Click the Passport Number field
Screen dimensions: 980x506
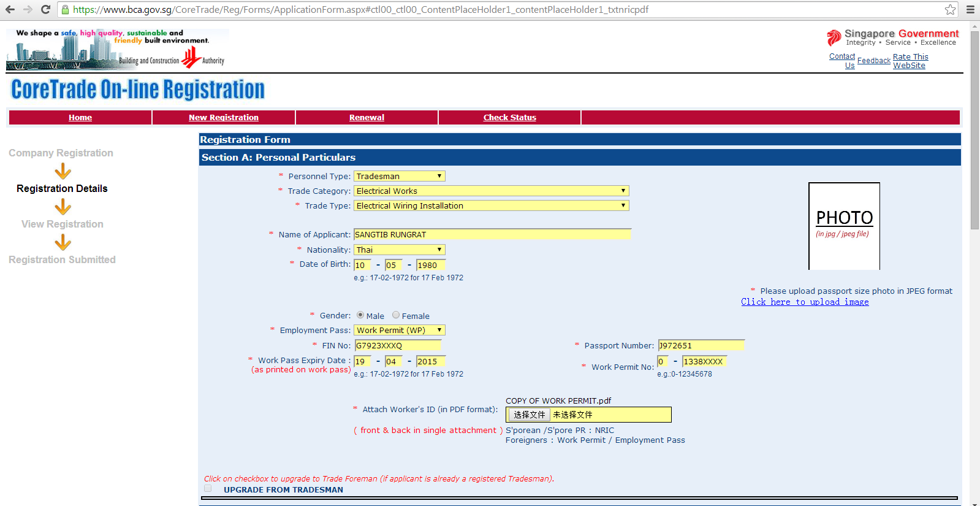tap(701, 345)
